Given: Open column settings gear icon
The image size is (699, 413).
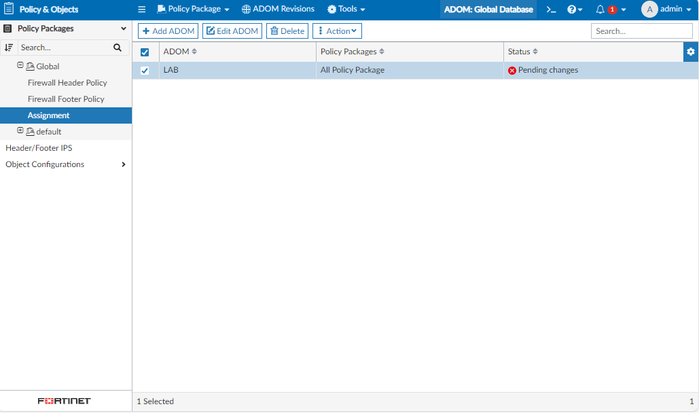Looking at the screenshot, I should (x=691, y=52).
